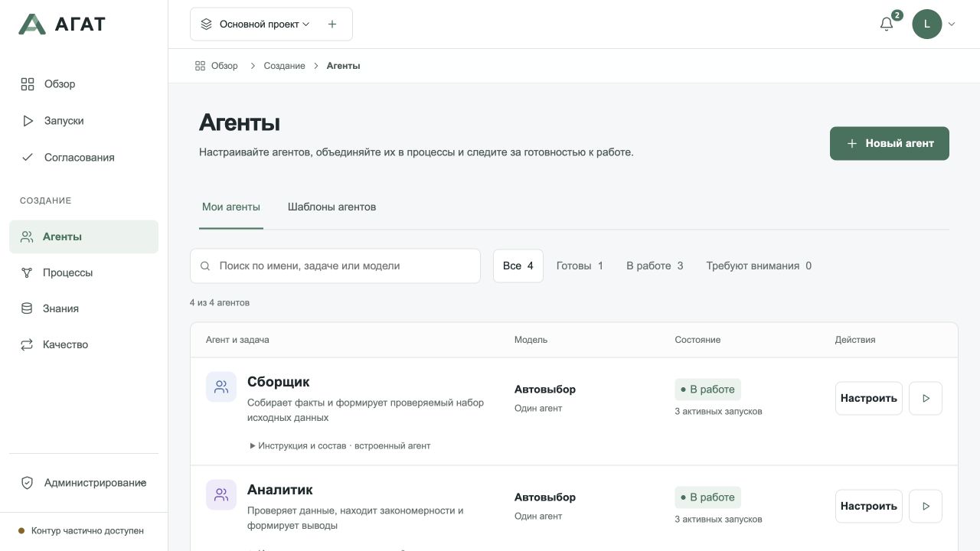
Task: Switch to Шаблоны агентов tab
Action: [332, 207]
